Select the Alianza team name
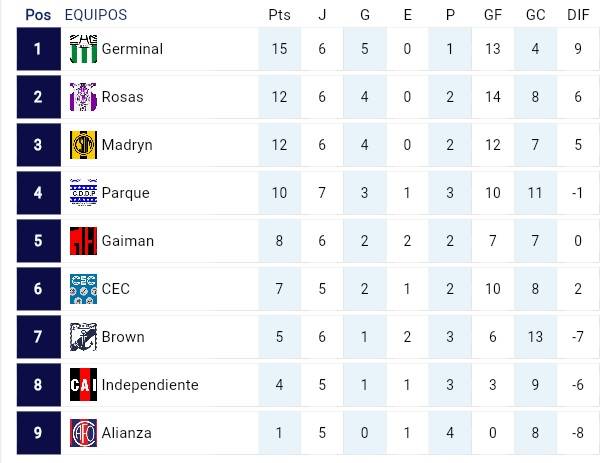Viewport: 607px width, 463px height. [127, 433]
